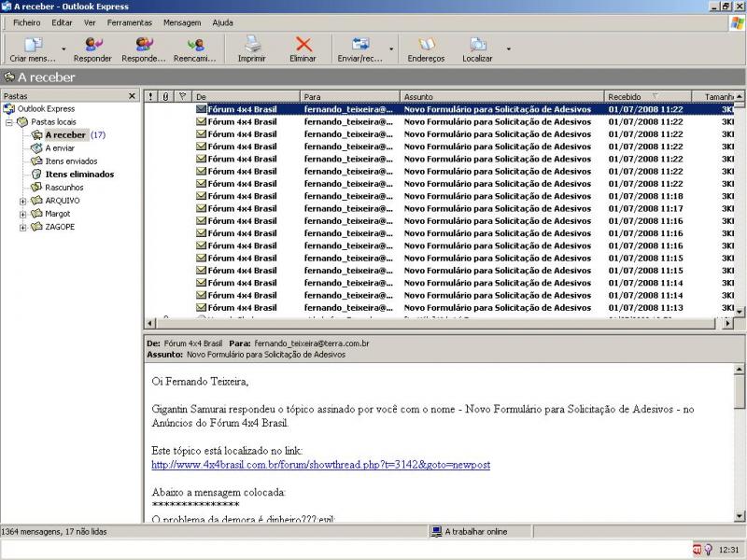Viewport: 747px width, 560px height.
Task: Open dropdown arrow next to Localizar
Action: [x=509, y=49]
